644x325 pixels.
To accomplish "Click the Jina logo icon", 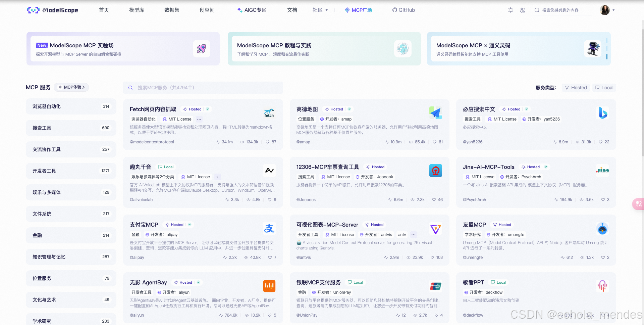I will (602, 170).
